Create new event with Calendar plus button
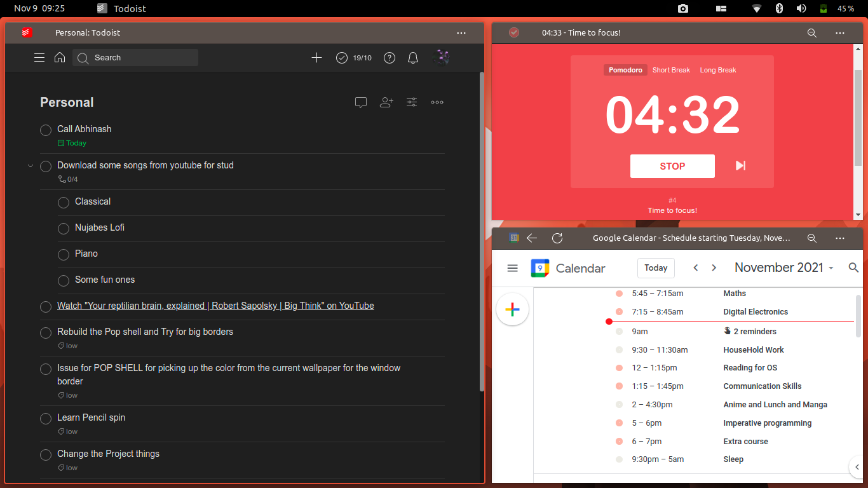The image size is (868, 488). point(512,309)
